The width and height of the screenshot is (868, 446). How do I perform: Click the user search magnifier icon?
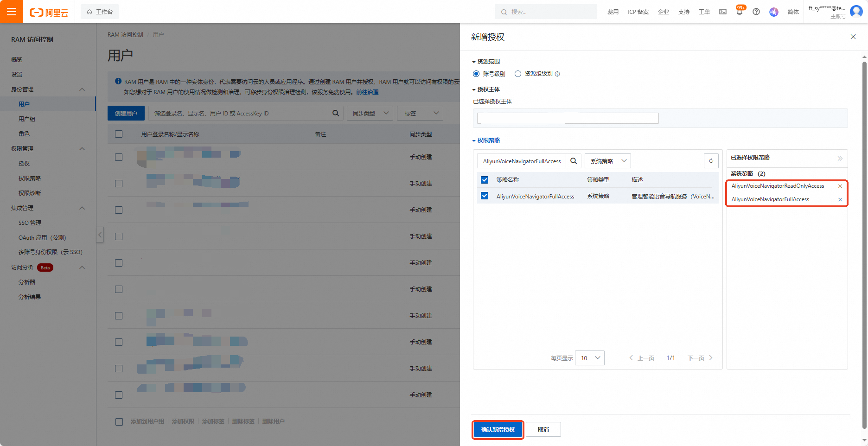click(x=336, y=113)
